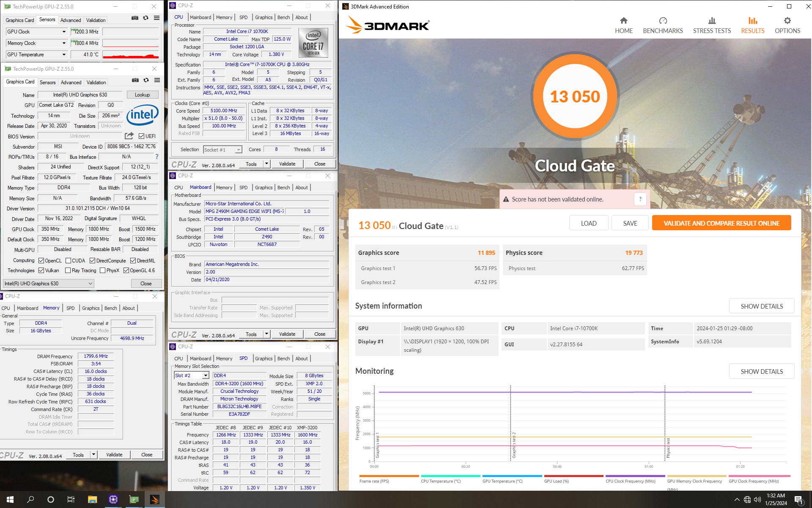
Task: Open Memory Clock sensor dropdown
Action: (x=64, y=43)
